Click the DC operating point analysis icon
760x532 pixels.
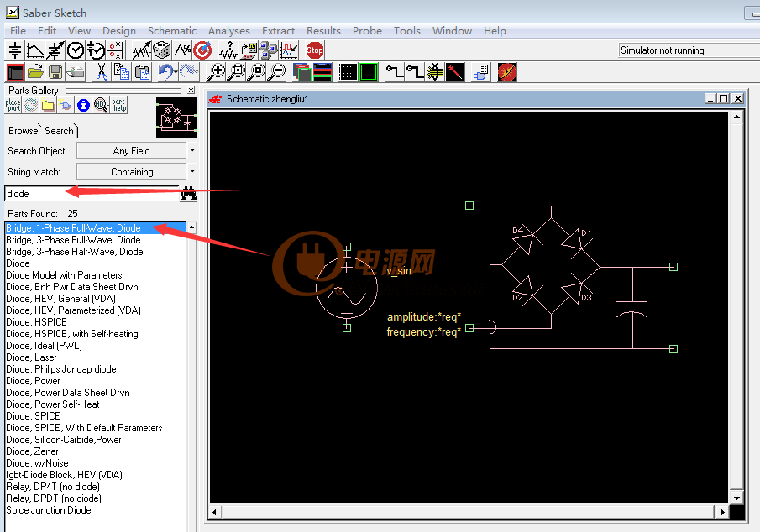15,50
